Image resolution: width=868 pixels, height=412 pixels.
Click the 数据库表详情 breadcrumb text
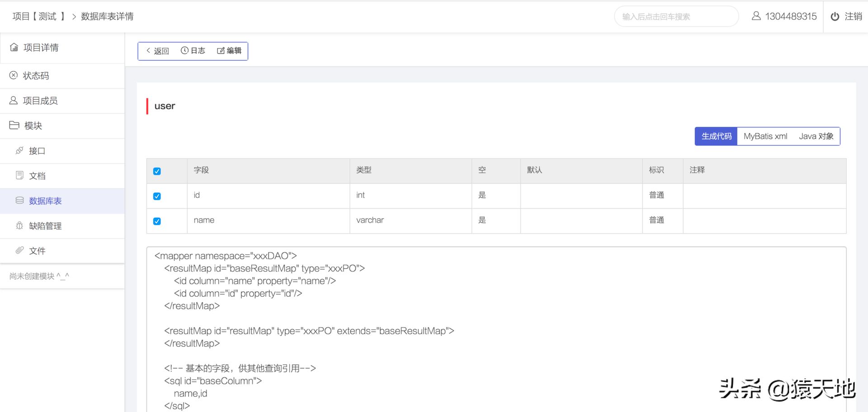(107, 16)
